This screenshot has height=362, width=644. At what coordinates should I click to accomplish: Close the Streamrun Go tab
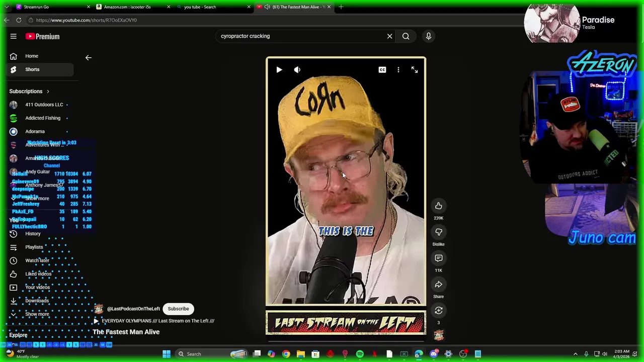pyautogui.click(x=89, y=7)
